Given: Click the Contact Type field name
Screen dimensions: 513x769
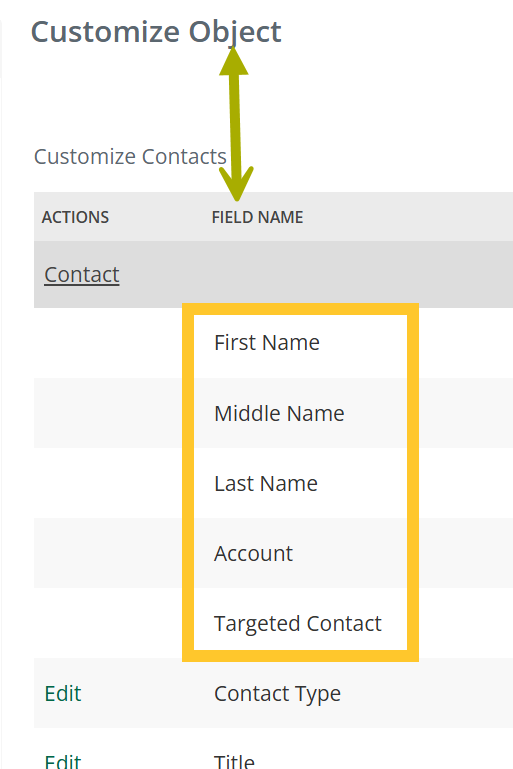Looking at the screenshot, I should pyautogui.click(x=277, y=694).
